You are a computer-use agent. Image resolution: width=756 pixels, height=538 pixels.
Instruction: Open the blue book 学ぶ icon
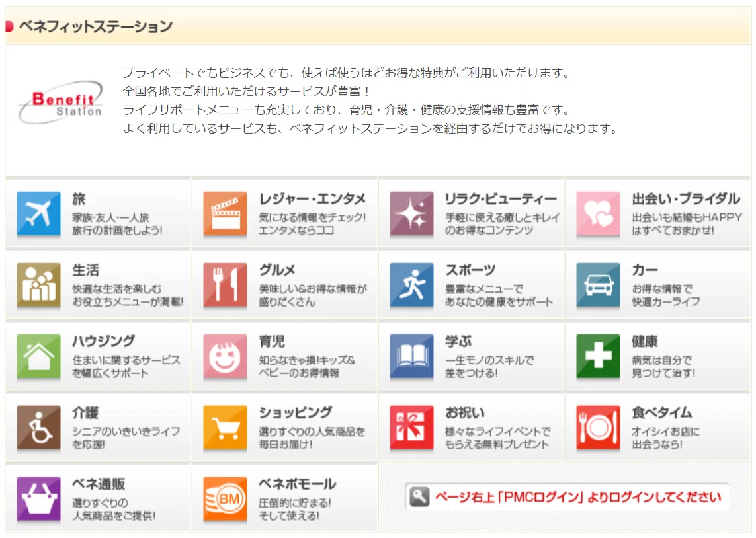click(412, 356)
